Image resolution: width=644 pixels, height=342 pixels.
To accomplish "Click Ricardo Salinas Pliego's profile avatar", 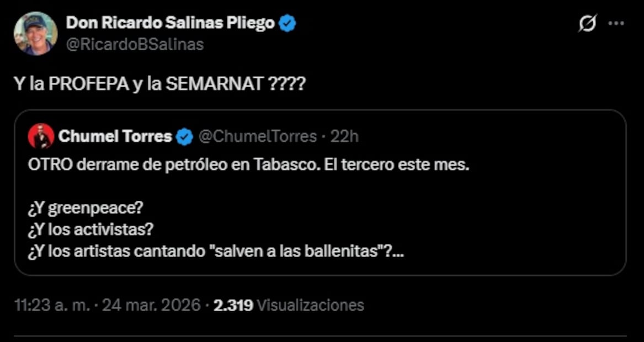I will coord(35,33).
